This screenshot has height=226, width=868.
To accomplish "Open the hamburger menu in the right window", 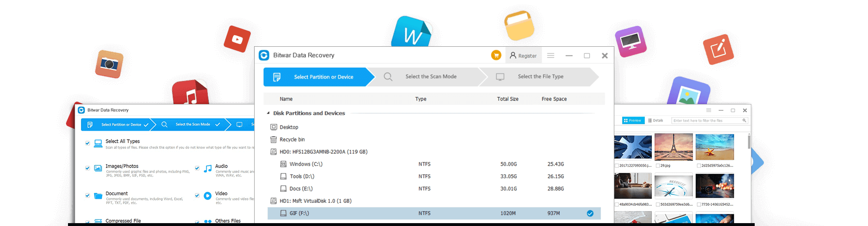I will pyautogui.click(x=708, y=110).
